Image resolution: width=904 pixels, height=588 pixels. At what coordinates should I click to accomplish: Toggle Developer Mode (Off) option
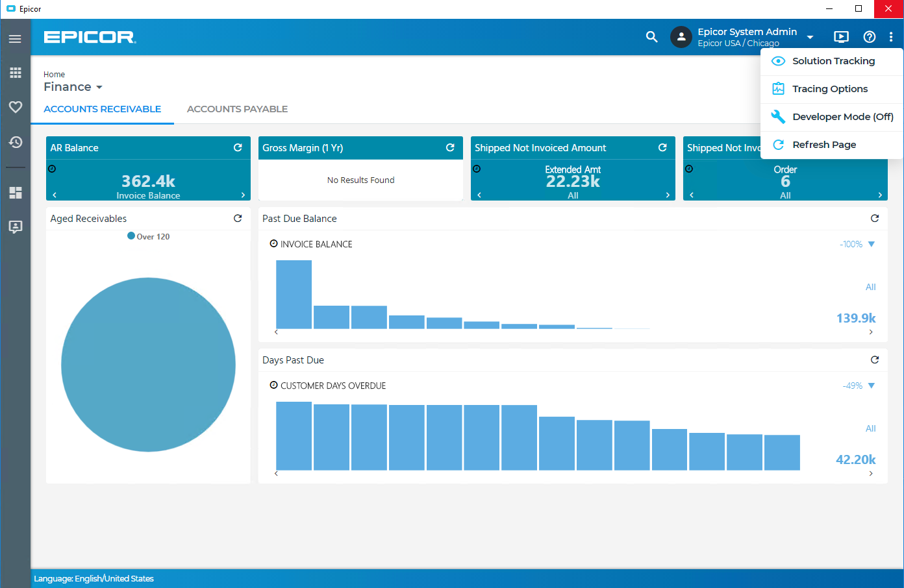point(832,117)
